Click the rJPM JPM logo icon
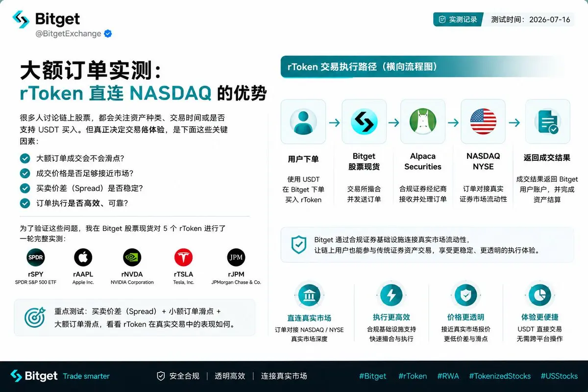The height and width of the screenshot is (392, 588). tap(236, 257)
